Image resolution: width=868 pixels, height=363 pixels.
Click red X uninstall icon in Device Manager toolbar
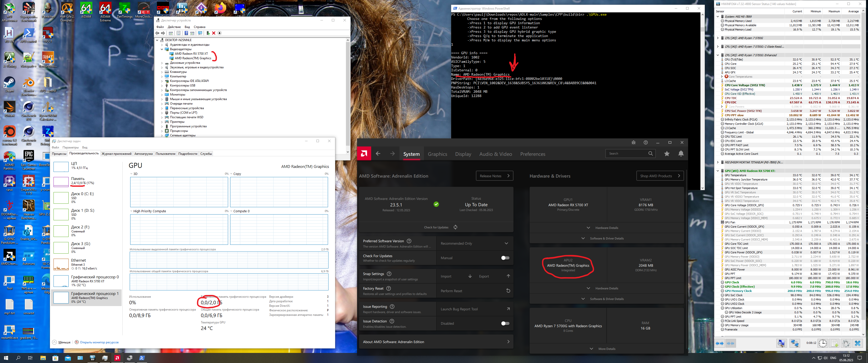[x=214, y=33]
